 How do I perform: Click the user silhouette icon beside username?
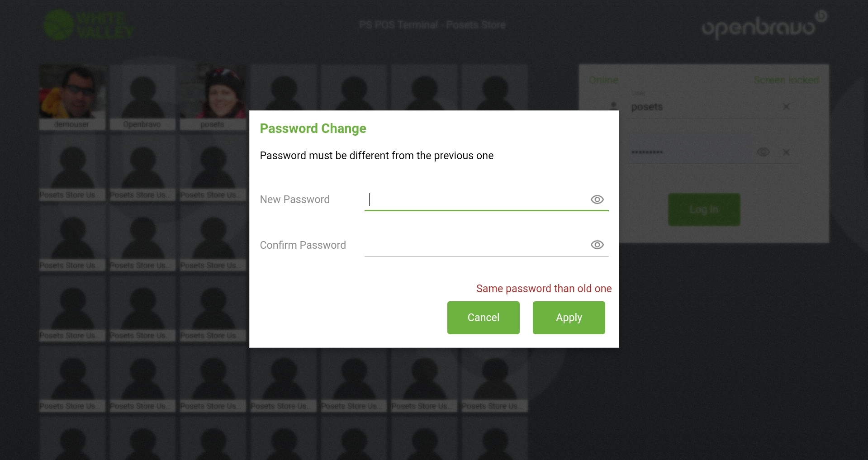[613, 106]
